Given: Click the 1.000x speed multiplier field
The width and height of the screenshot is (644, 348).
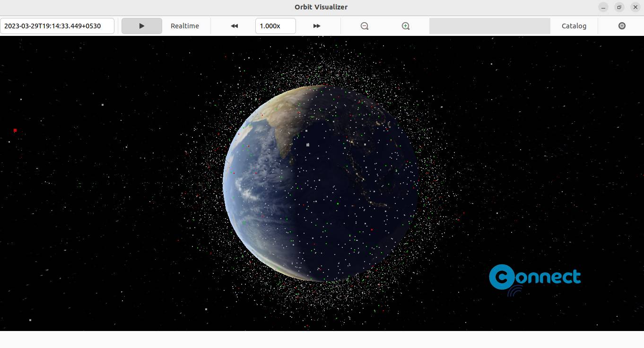Looking at the screenshot, I should 276,26.
